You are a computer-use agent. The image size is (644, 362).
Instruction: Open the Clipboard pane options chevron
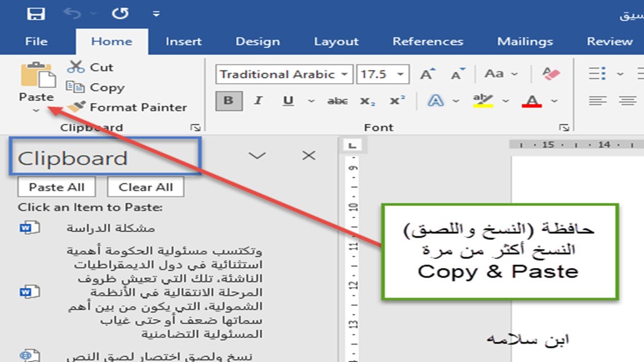(257, 156)
